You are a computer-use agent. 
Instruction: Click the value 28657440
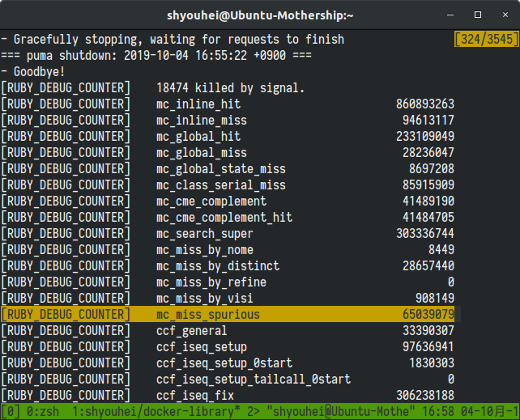coord(428,266)
